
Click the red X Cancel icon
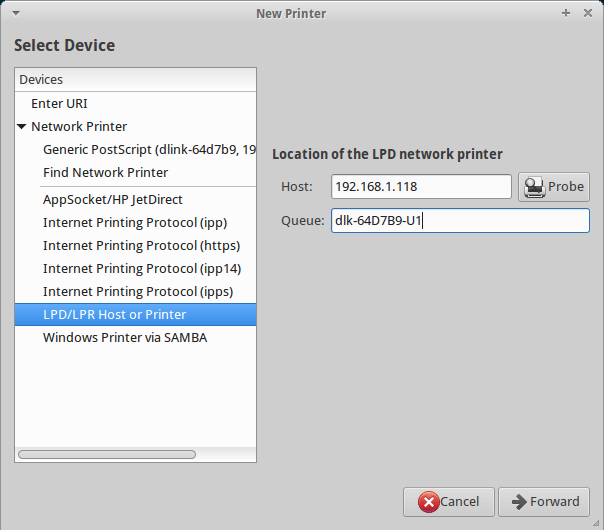pos(428,502)
